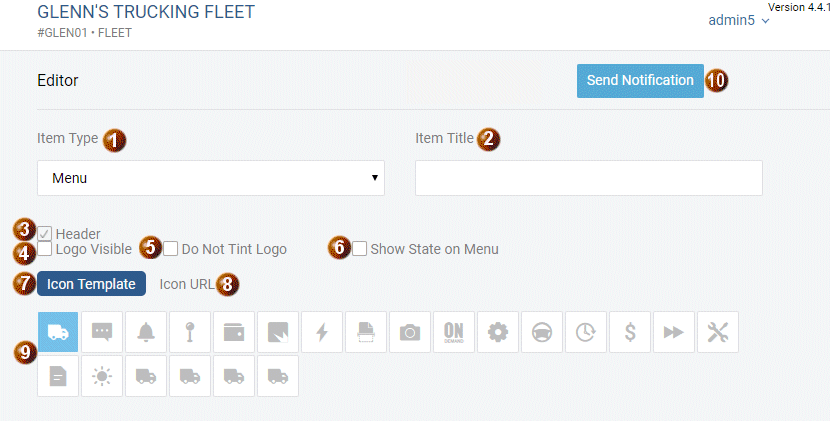830x421 pixels.
Task: Switch to the Icon URL tab
Action: pyautogui.click(x=187, y=284)
